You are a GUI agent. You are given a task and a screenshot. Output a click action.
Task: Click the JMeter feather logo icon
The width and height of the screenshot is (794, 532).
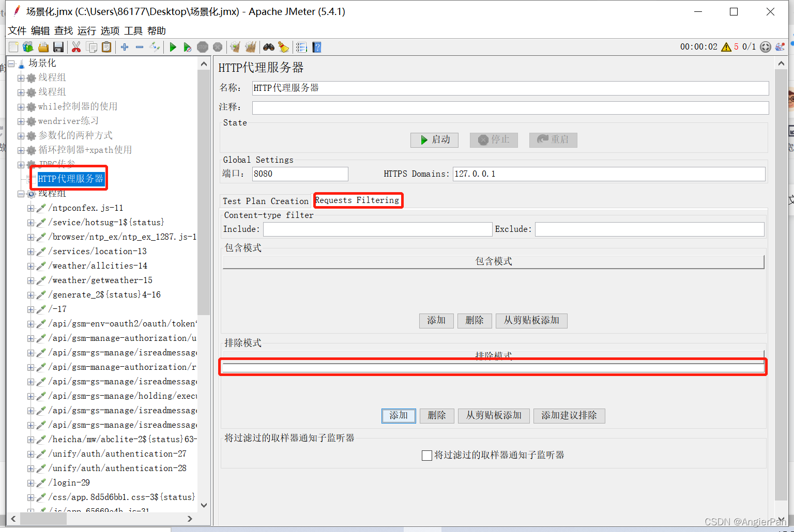click(780, 47)
